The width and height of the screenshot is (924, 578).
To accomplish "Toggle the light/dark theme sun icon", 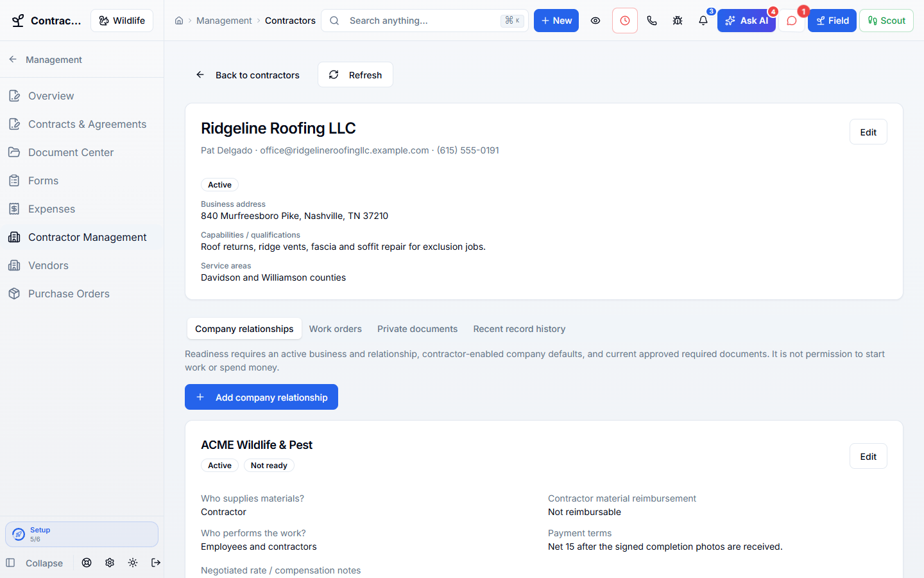I will pos(133,563).
